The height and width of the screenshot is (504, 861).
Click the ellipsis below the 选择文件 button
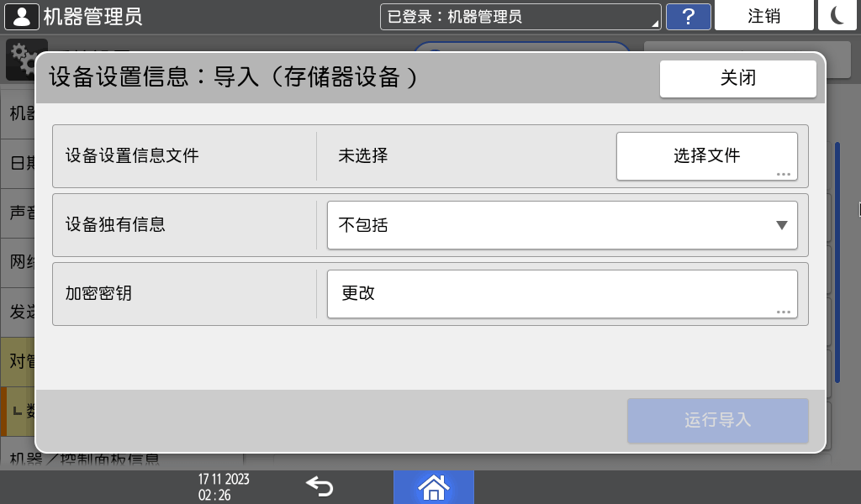784,173
